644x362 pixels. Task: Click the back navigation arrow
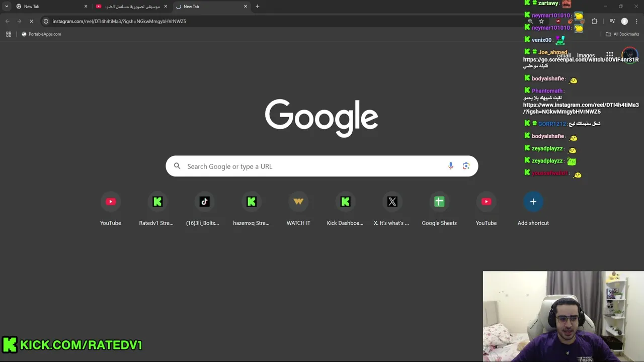(x=7, y=21)
